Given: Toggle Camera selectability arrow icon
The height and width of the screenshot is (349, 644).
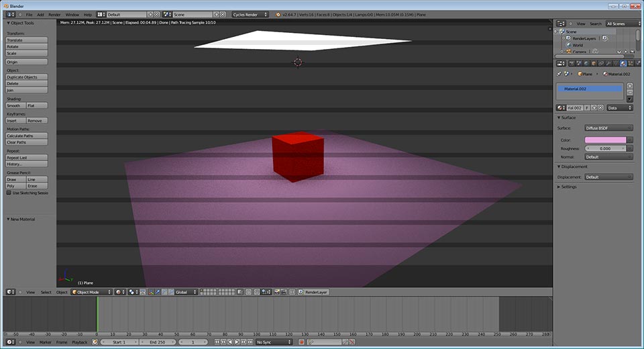Looking at the screenshot, I should [625, 52].
